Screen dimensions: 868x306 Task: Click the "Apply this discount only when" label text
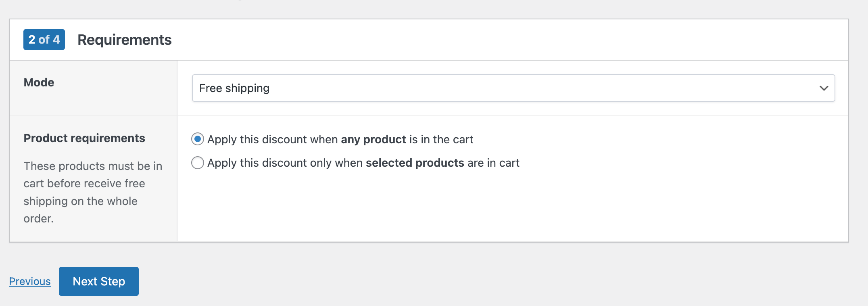pyautogui.click(x=285, y=163)
